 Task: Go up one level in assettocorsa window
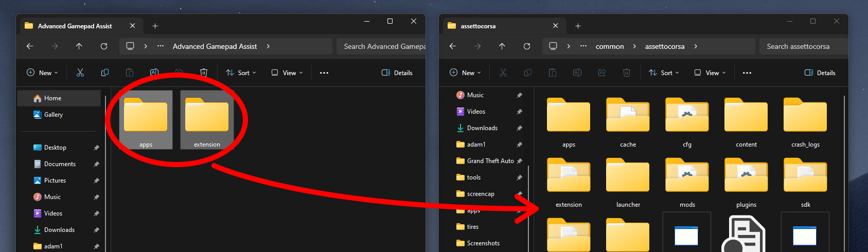coord(502,46)
